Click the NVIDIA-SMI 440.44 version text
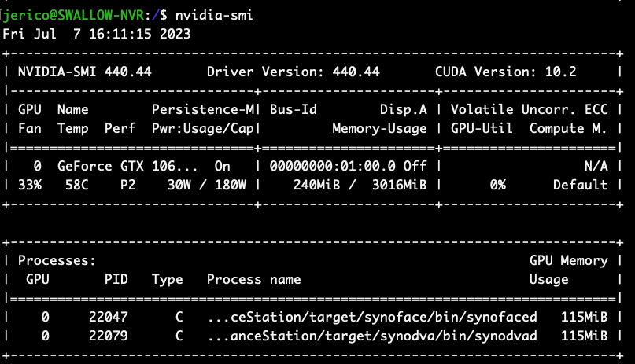Screen dimensions: 635x364 (84, 72)
